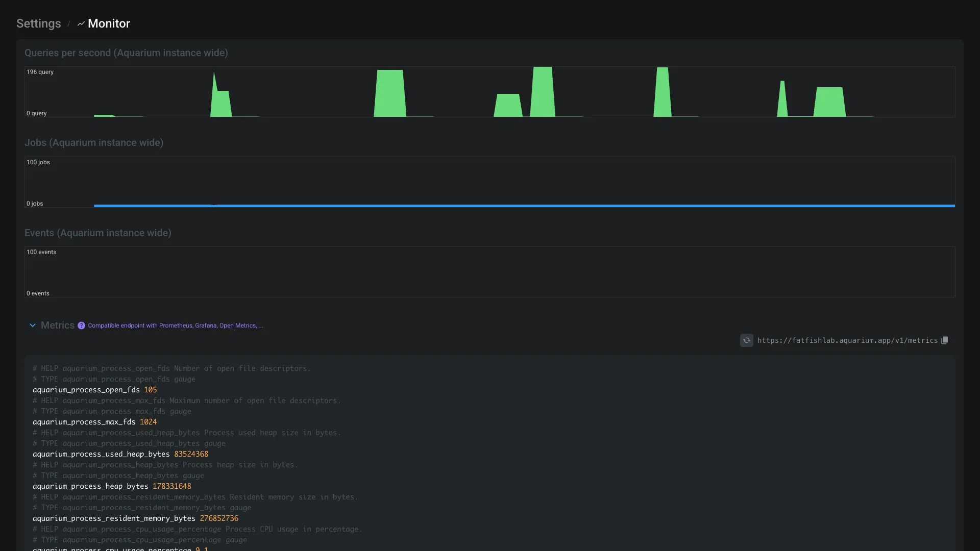Click the open_fds value 105
The height and width of the screenshot is (551, 980).
pyautogui.click(x=151, y=390)
